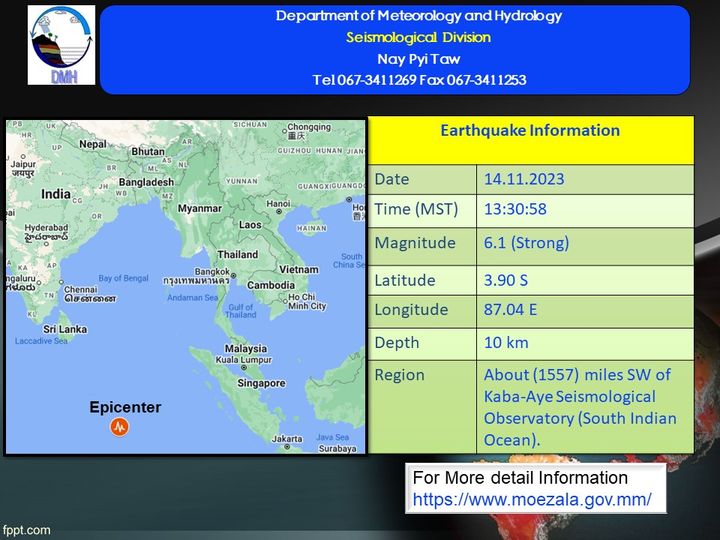Click the Singapore label on the map
This screenshot has width=720, height=540.
261,383
